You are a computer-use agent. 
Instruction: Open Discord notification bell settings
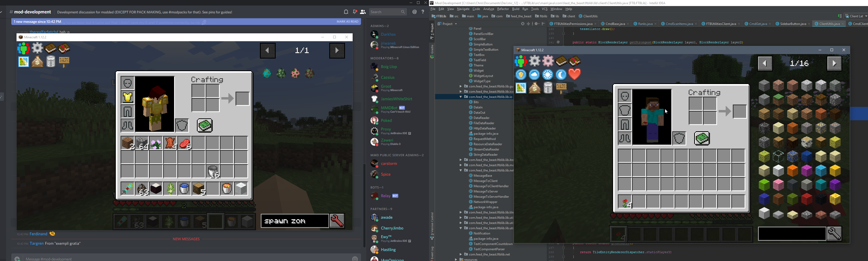(346, 12)
